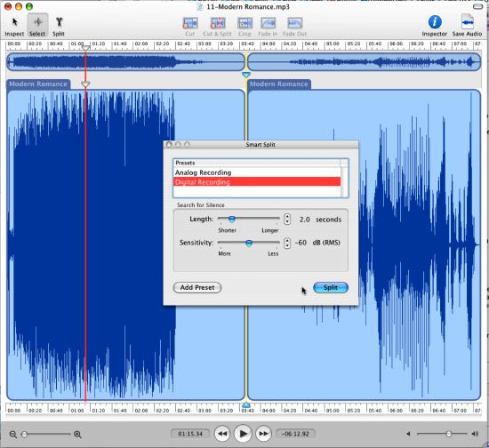
Task: Click the remaining time -06:12.92 display
Action: click(295, 434)
